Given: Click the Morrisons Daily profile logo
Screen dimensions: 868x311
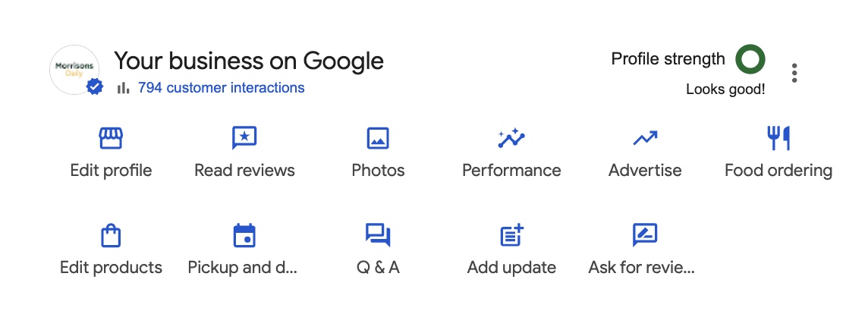Looking at the screenshot, I should 74,70.
